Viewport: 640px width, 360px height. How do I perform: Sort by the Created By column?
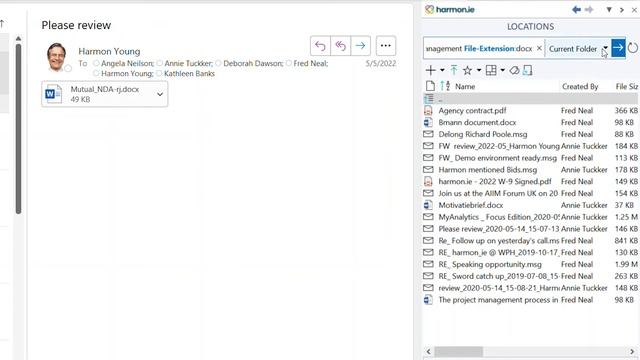[x=580, y=87]
